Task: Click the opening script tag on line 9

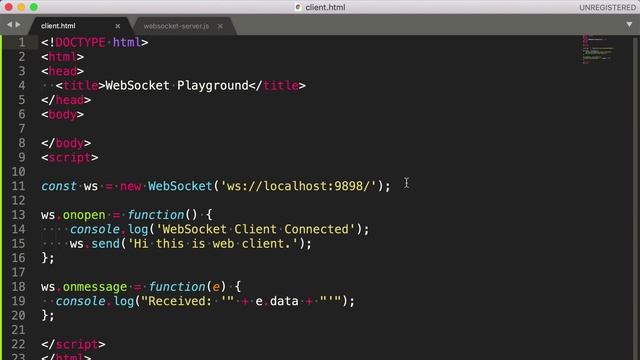Action: [70, 158]
